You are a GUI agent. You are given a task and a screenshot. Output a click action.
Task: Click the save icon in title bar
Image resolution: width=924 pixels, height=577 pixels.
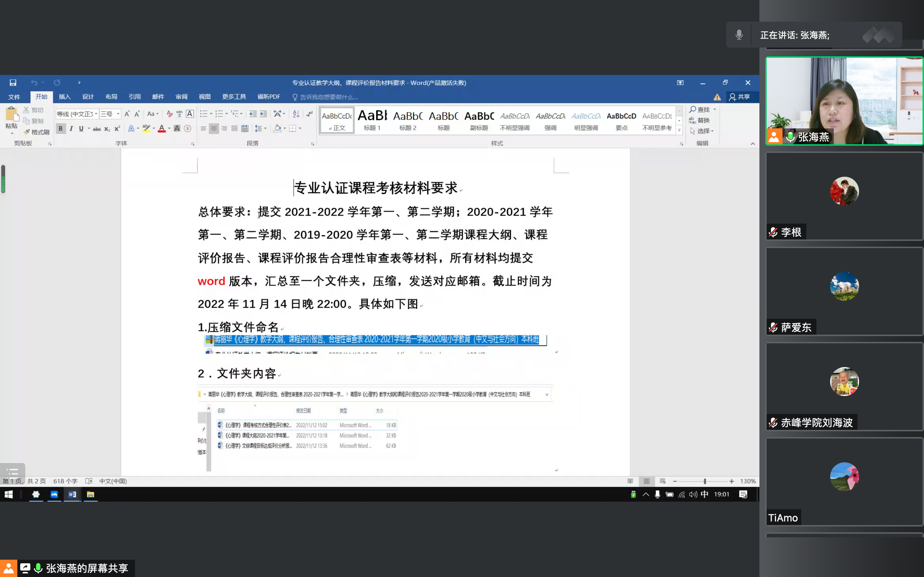pyautogui.click(x=13, y=83)
